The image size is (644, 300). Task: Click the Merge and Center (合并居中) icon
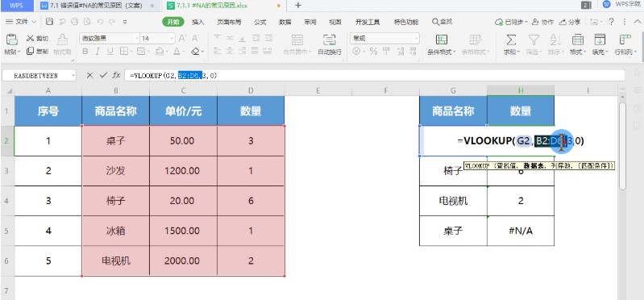coord(297,40)
